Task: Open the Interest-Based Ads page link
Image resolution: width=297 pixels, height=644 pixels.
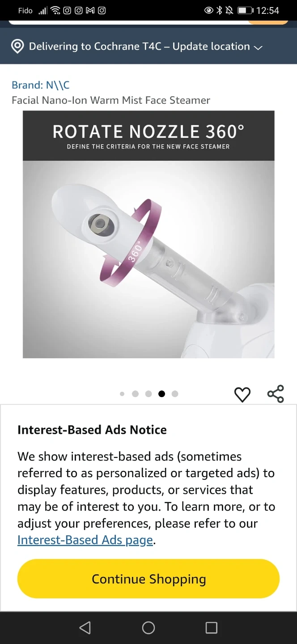Action: (x=85, y=540)
